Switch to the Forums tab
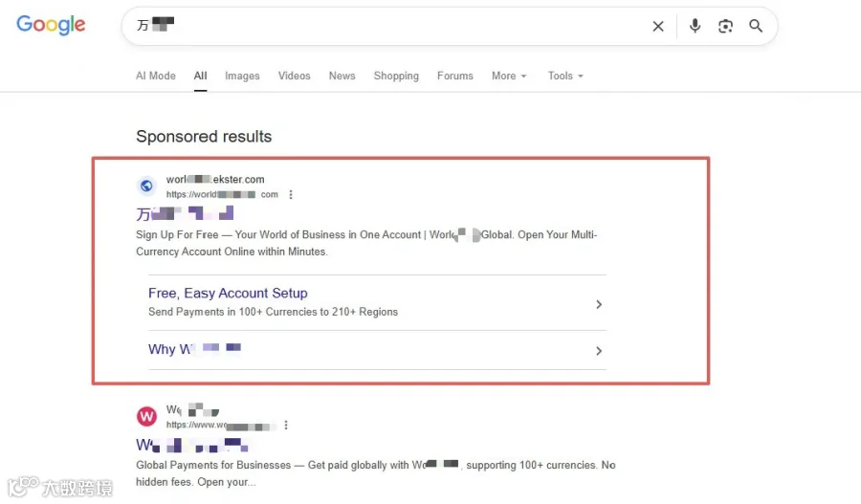The width and height of the screenshot is (861, 504). 455,76
